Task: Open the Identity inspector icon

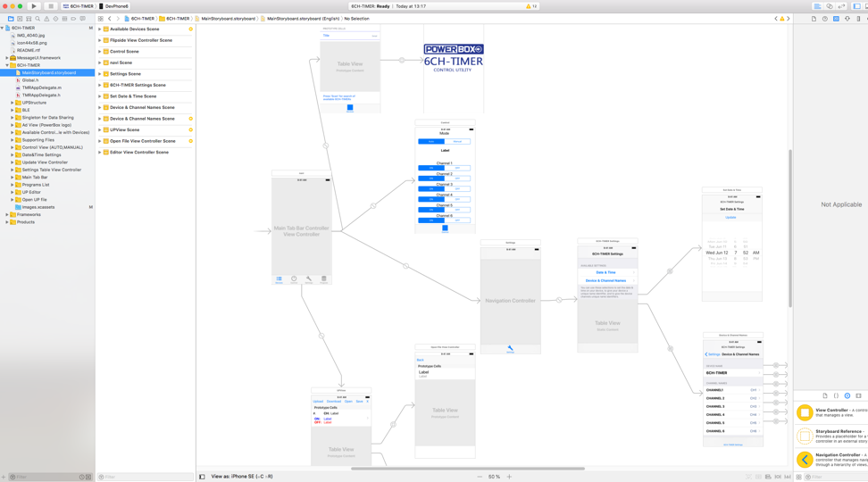Action: 836,18
